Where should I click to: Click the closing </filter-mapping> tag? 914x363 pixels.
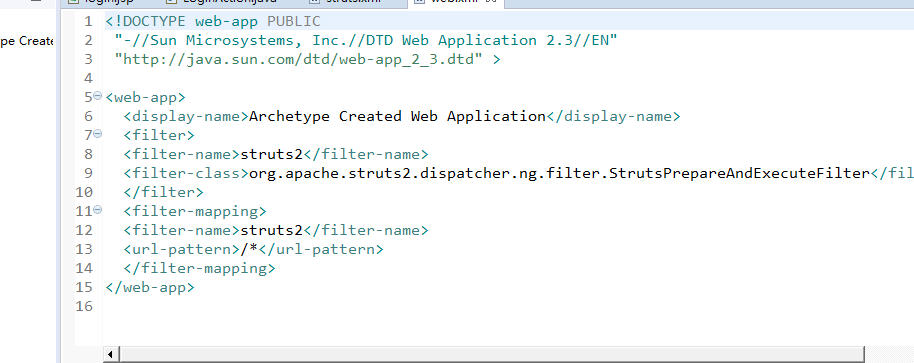pyautogui.click(x=199, y=268)
